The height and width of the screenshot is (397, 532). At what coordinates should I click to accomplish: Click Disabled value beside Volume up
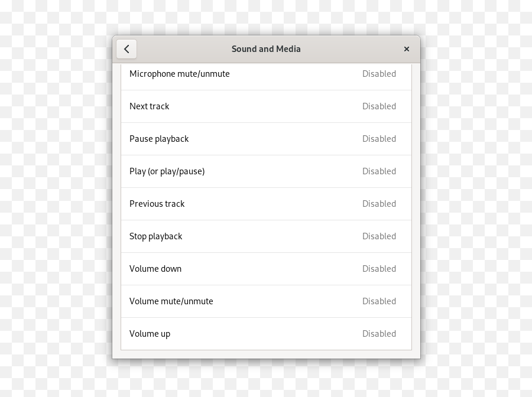379,334
